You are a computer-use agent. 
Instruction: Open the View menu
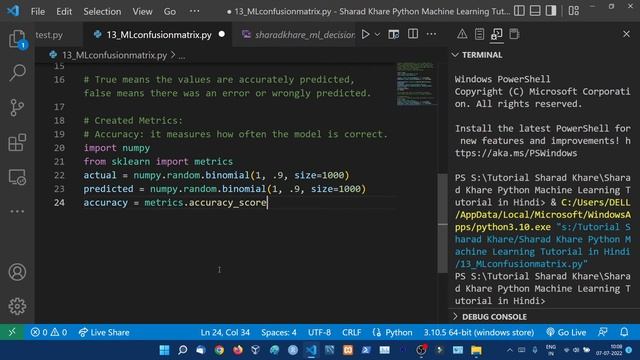pos(142,11)
